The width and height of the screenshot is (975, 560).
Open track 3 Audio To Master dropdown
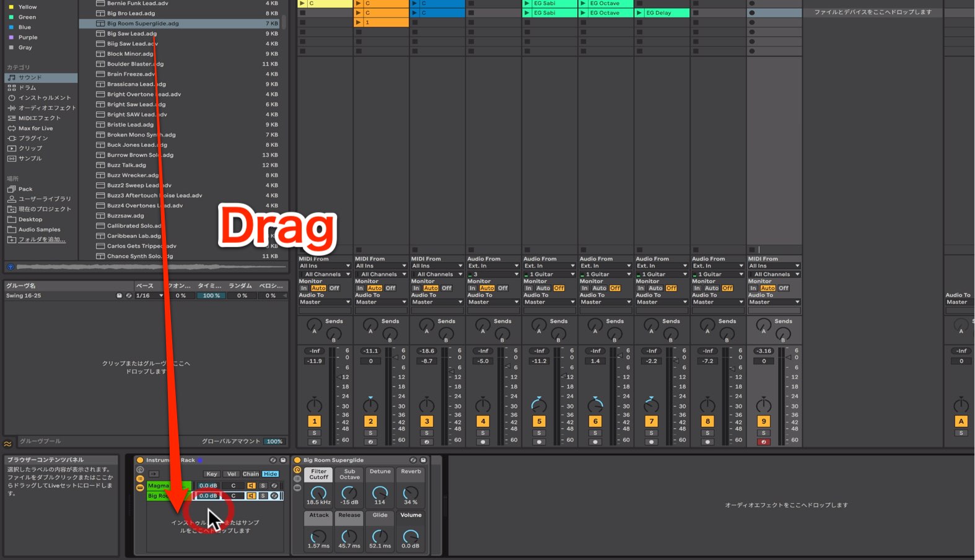click(x=437, y=302)
